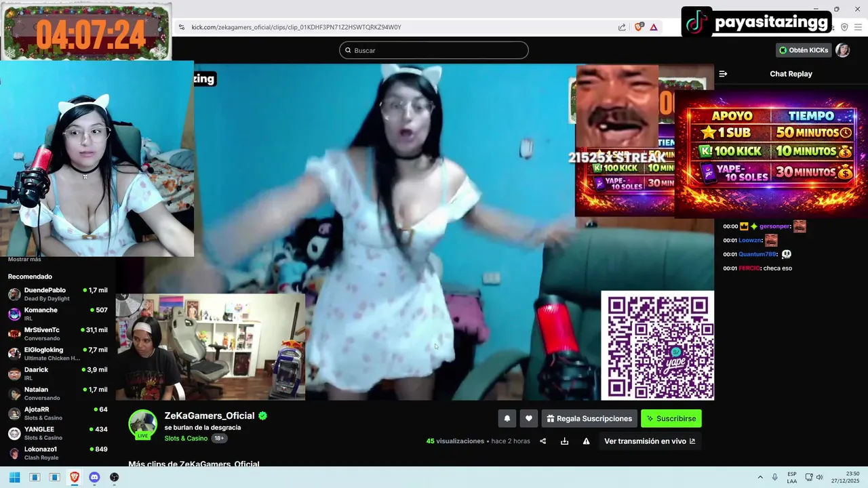Report the clip using the warning triangle icon
This screenshot has width=868, height=488.
[x=586, y=441]
